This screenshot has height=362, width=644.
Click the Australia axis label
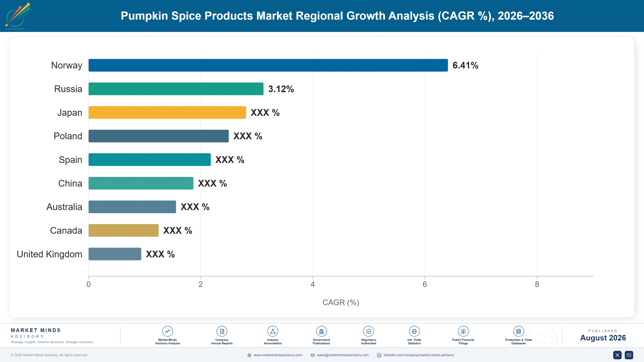point(64,207)
